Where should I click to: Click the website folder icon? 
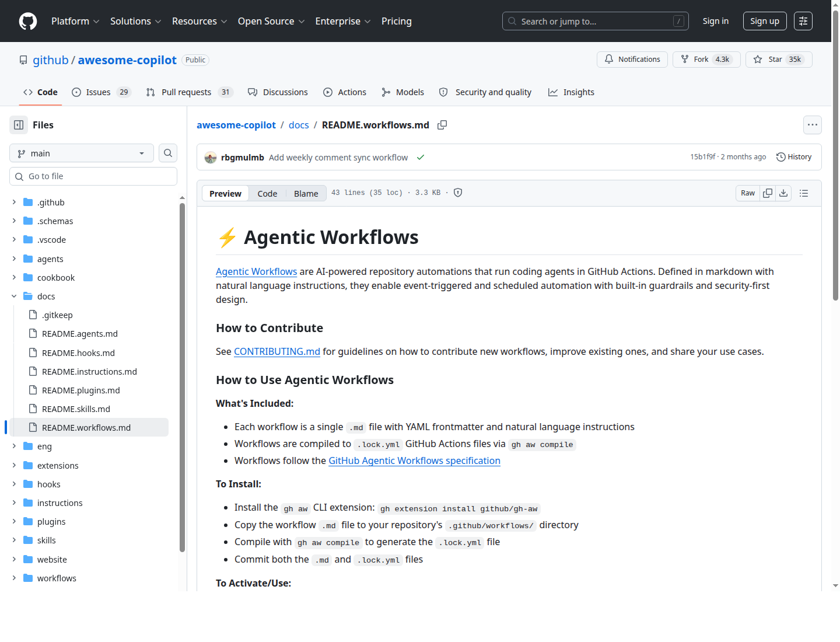[x=28, y=559]
